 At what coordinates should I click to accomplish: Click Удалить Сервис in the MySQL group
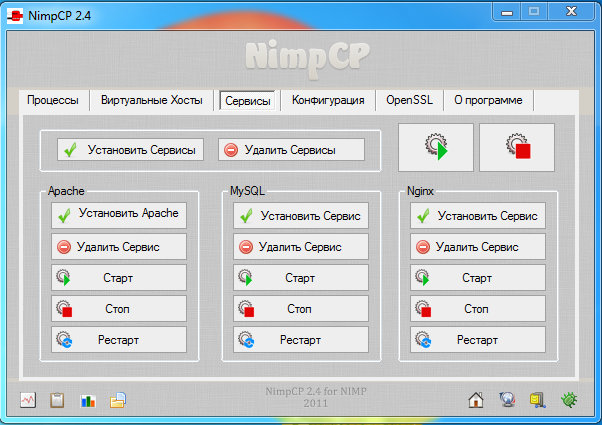pos(301,247)
